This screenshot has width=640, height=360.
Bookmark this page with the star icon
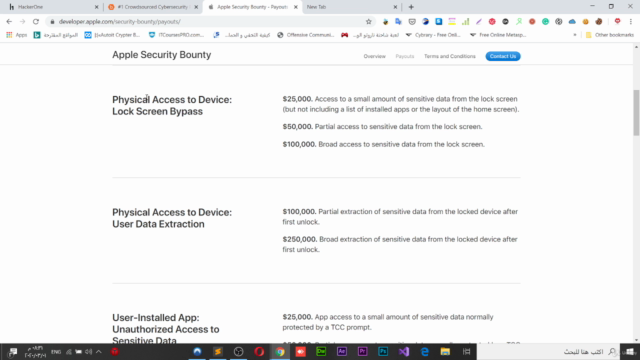pos(369,22)
